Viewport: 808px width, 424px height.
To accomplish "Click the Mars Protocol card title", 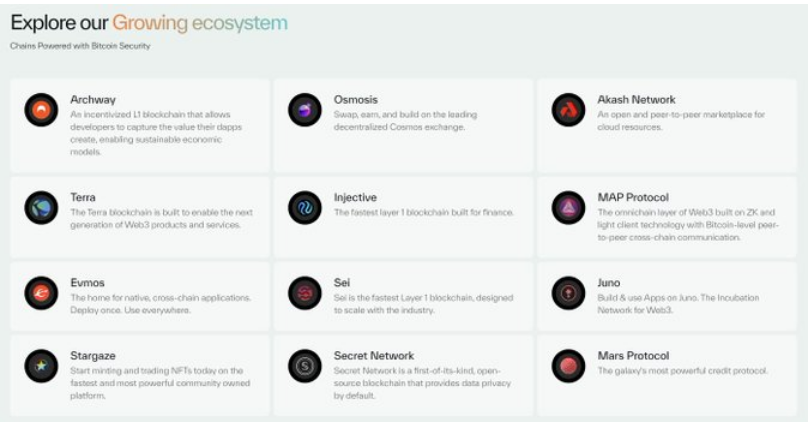I will tap(633, 355).
